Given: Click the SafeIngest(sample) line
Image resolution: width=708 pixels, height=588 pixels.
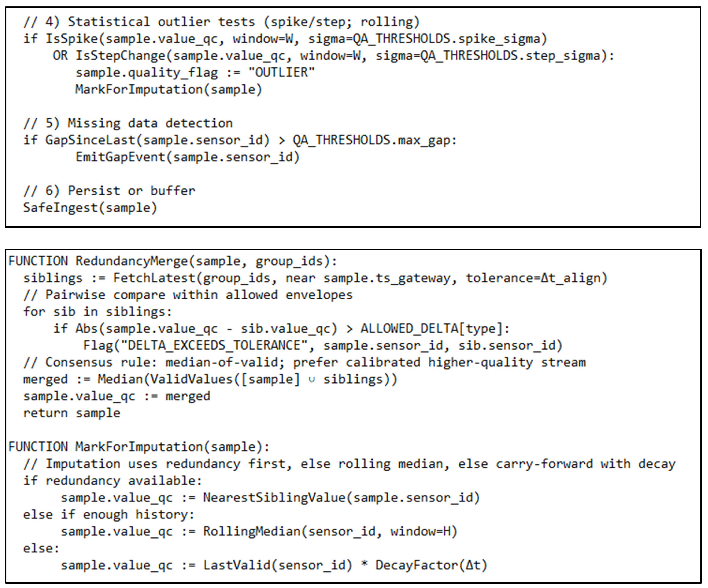Looking at the screenshot, I should point(90,208).
